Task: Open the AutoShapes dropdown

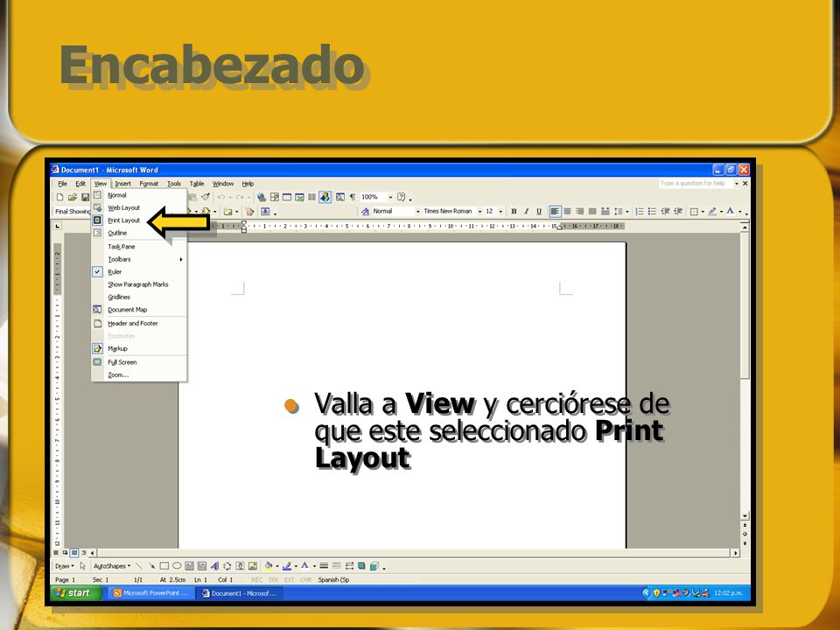Action: tap(111, 566)
